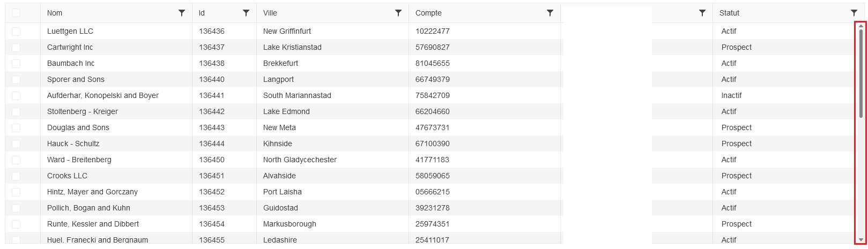Select the Cartwright Inc row name
The height and width of the screenshot is (249, 868).
[x=70, y=47]
